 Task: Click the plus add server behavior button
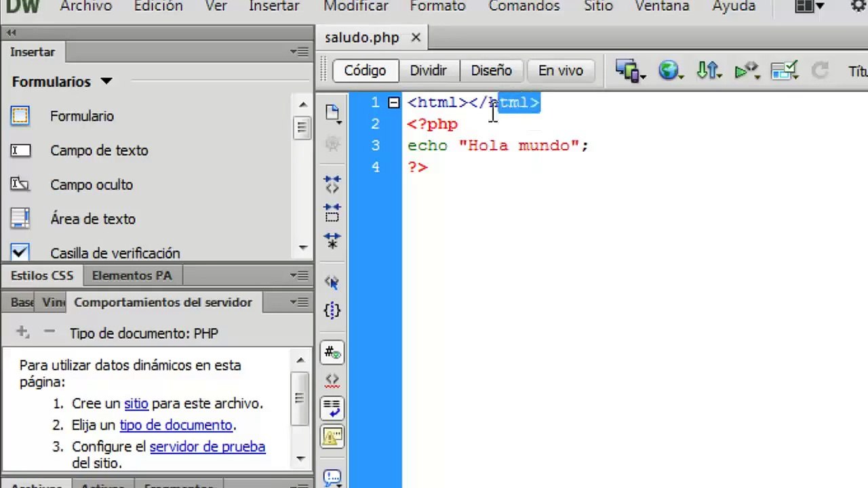click(22, 332)
